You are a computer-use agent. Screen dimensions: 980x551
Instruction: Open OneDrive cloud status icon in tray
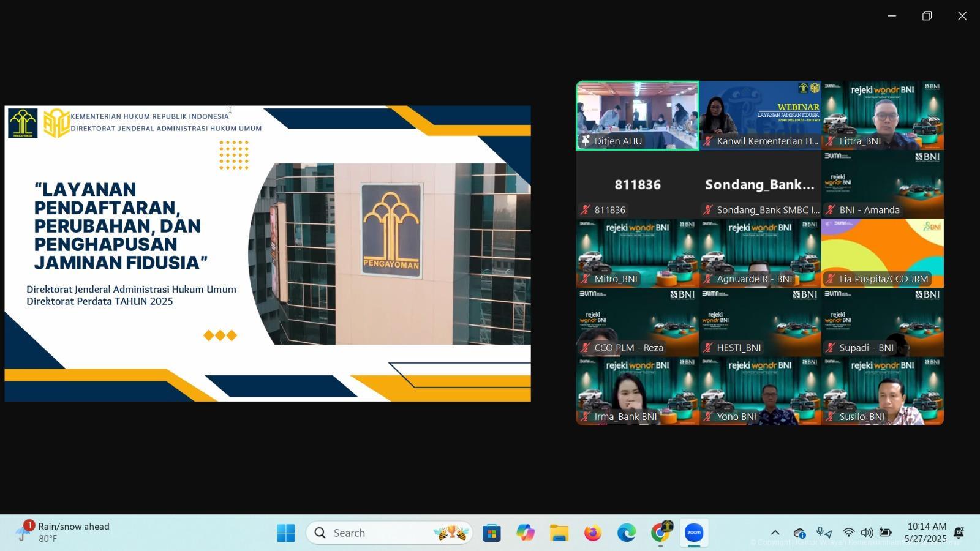point(799,533)
